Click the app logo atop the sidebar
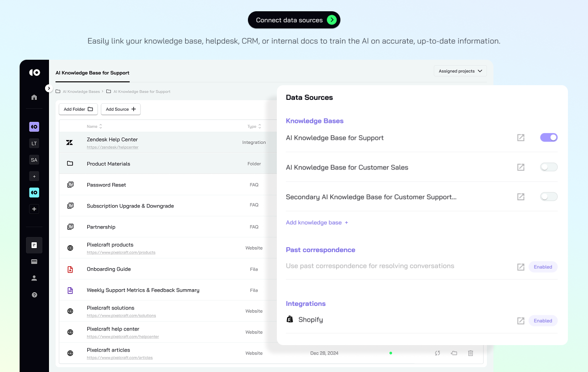 [34, 72]
